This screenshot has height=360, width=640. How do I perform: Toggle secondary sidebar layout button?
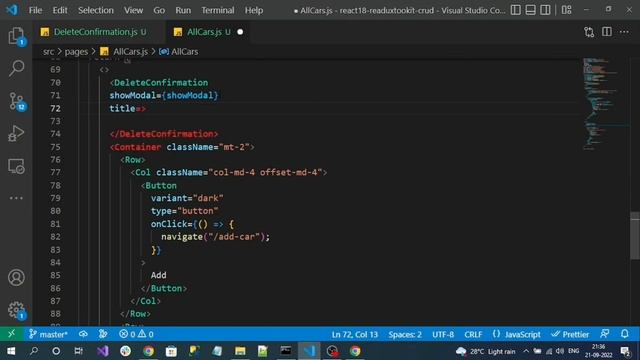pos(545,10)
